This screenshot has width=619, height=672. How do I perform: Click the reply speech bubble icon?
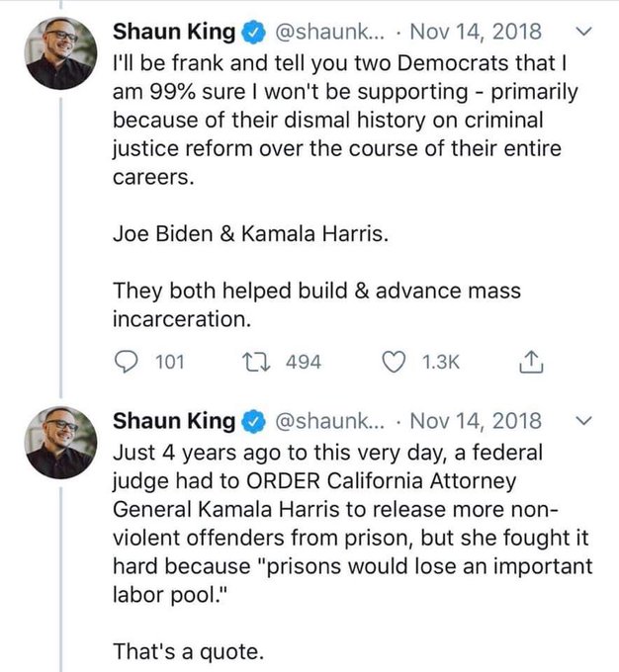(126, 362)
